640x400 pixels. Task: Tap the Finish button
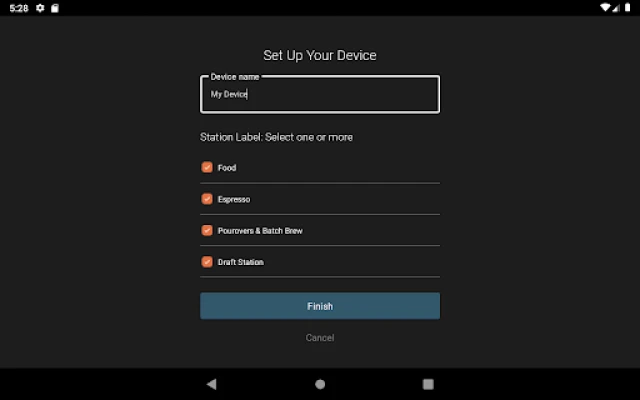pos(320,306)
